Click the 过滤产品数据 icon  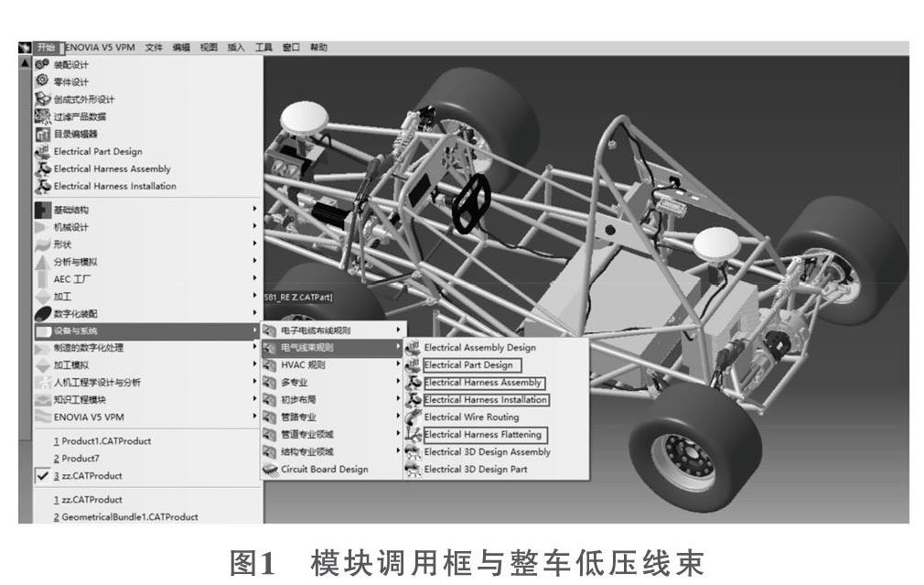pos(42,116)
